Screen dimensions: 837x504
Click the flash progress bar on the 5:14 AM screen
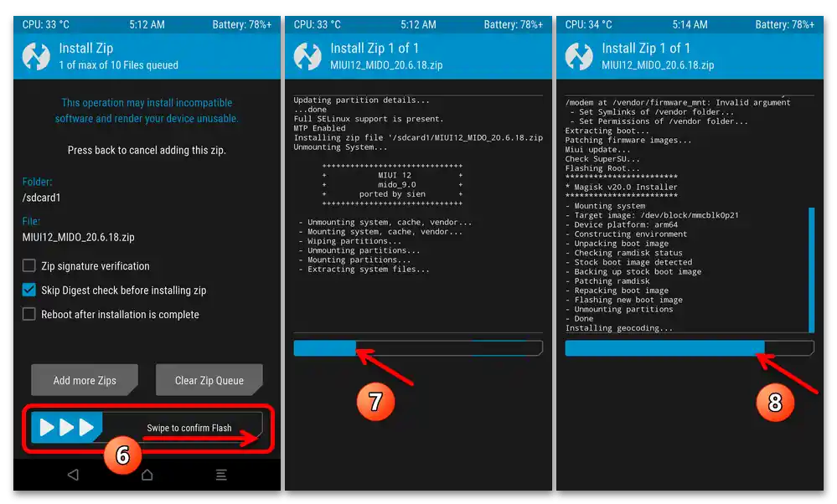[690, 347]
